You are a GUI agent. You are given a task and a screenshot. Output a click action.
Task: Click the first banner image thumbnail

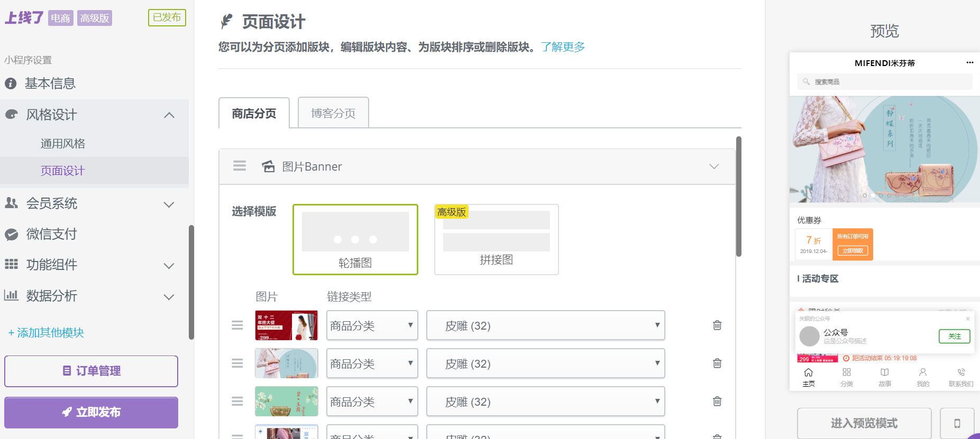[286, 325]
